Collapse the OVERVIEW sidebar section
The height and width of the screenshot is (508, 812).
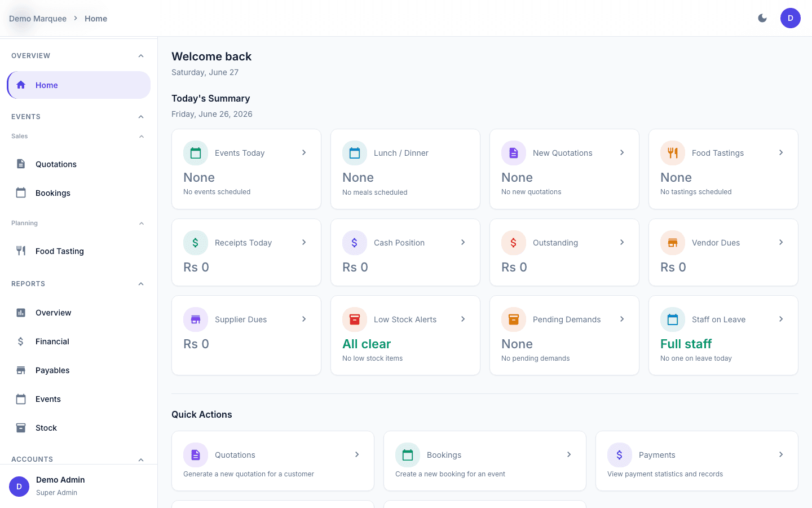141,56
